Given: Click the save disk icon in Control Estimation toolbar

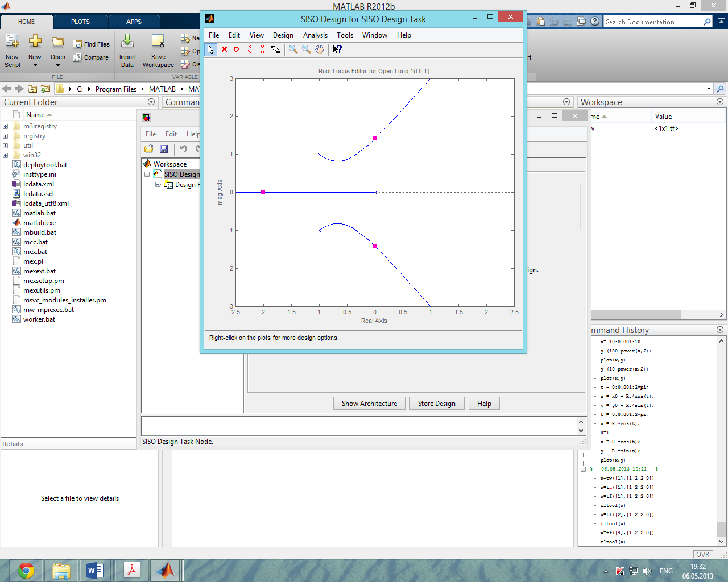Looking at the screenshot, I should click(164, 149).
